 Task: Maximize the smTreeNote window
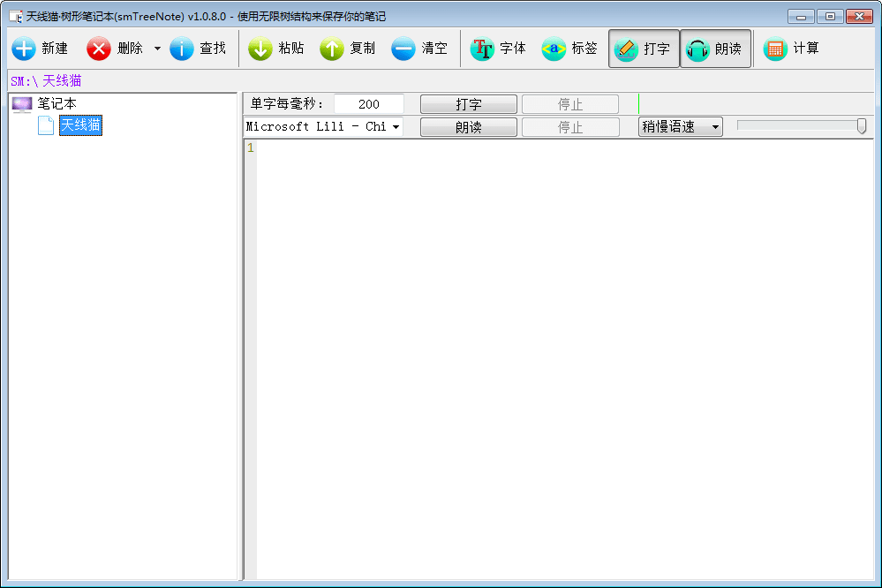(x=830, y=16)
